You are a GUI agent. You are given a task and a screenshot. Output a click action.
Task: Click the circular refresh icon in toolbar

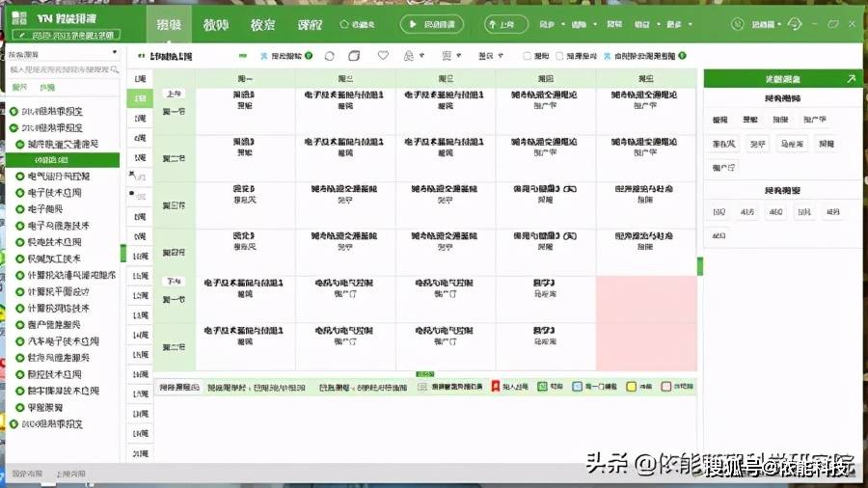[x=330, y=56]
